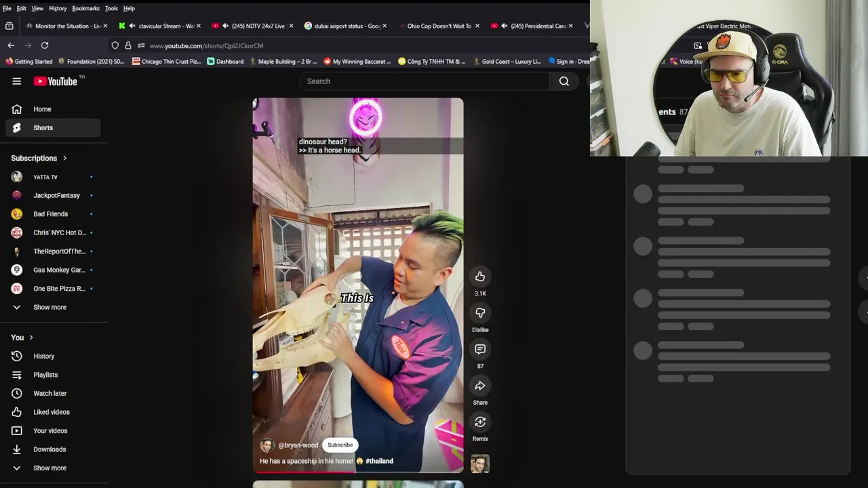Reload the page with refresh button
The image size is (868, 488).
click(45, 45)
